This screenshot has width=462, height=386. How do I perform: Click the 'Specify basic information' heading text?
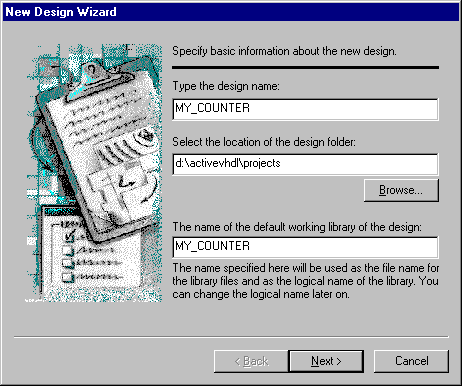tap(284, 51)
